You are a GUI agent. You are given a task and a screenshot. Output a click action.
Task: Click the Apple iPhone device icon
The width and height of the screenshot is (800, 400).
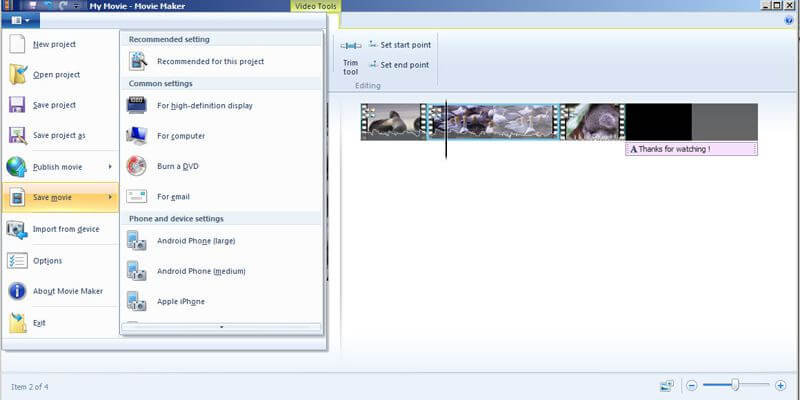137,302
